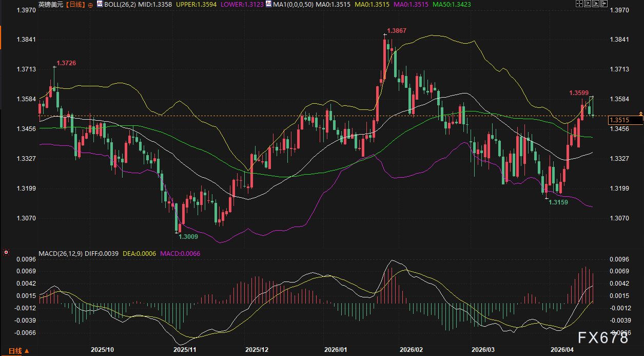Click the 1.3867 high price marker
Screen dimensions: 644x356
point(396,31)
